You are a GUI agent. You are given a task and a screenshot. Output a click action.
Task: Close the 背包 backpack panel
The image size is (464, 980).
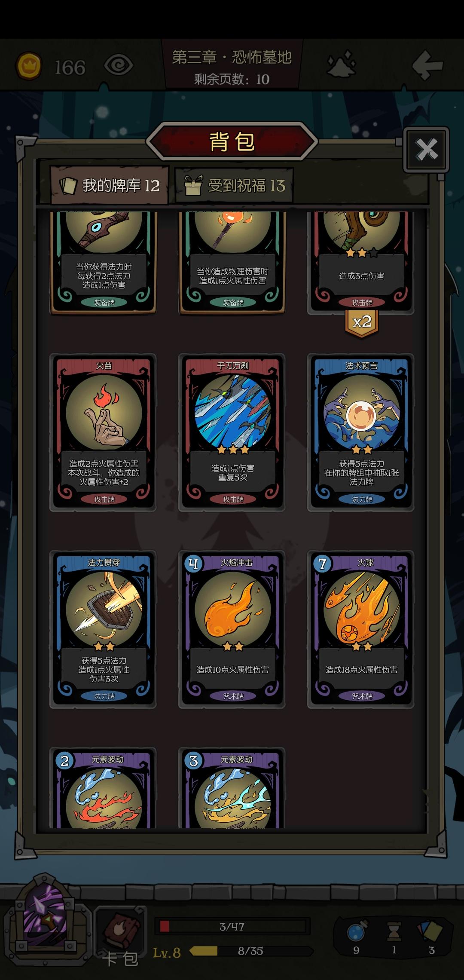tap(426, 150)
